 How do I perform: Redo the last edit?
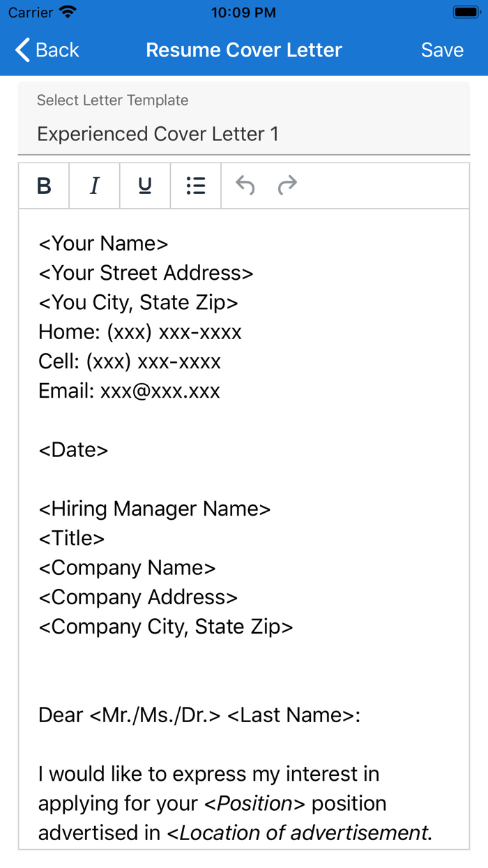[287, 186]
